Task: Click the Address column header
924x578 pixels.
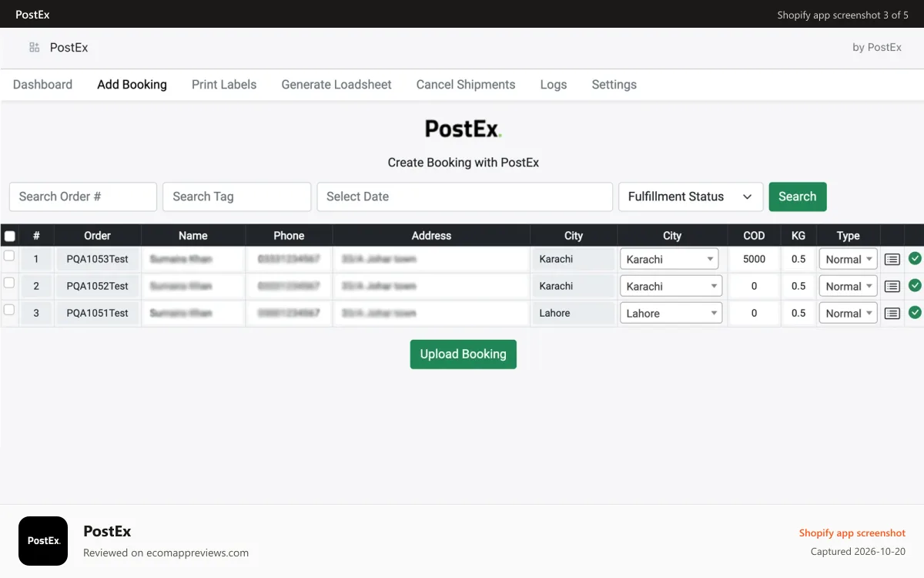Action: (x=431, y=236)
